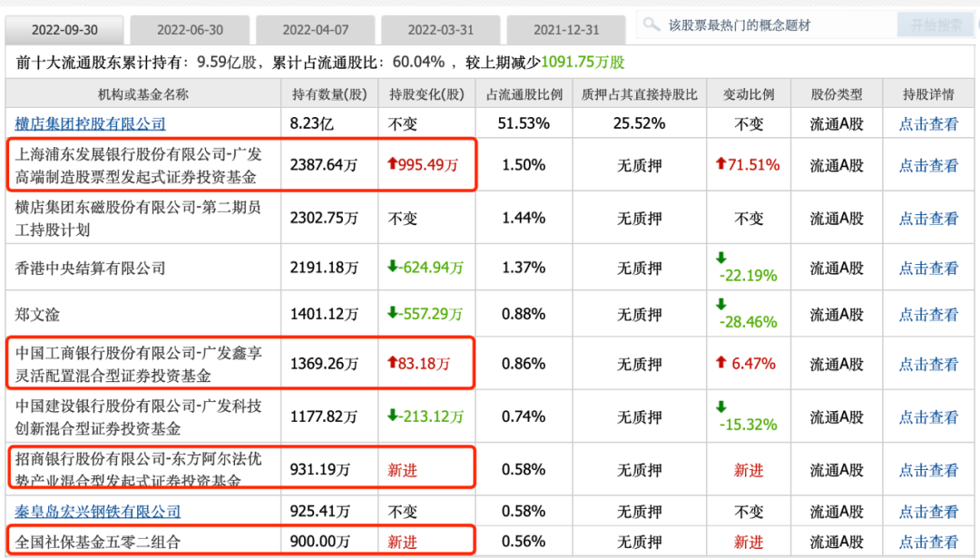
Task: Click the 机构或基金名称 column header
Action: coord(143,94)
